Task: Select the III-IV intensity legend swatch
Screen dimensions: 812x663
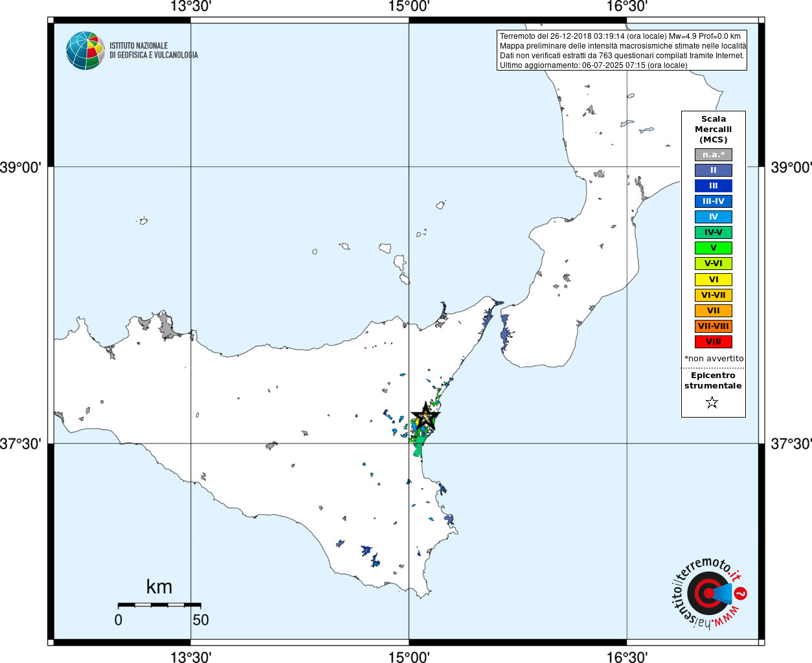Action: click(714, 201)
